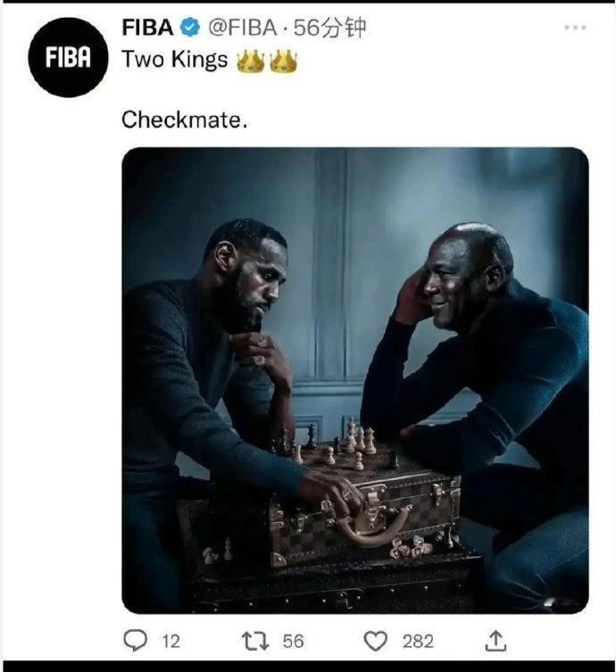This screenshot has width=616, height=672.
Task: Click the blue verified badge
Action: [190, 29]
